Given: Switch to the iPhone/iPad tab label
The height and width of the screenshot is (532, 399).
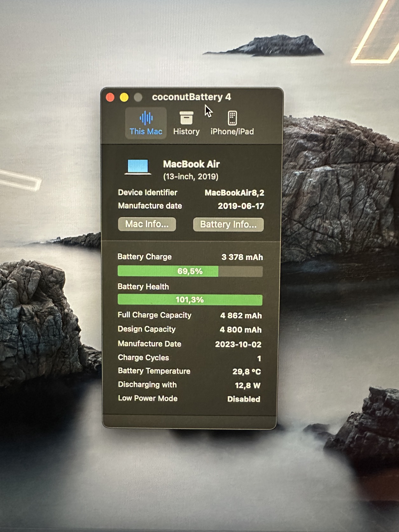Looking at the screenshot, I should tap(232, 131).
